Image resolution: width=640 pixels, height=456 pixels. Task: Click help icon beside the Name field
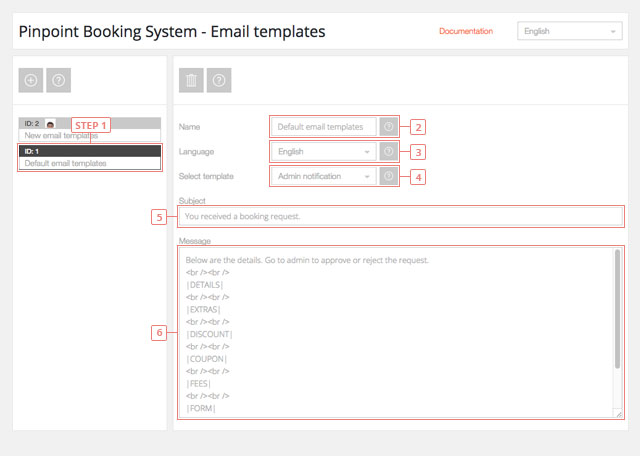tap(389, 127)
